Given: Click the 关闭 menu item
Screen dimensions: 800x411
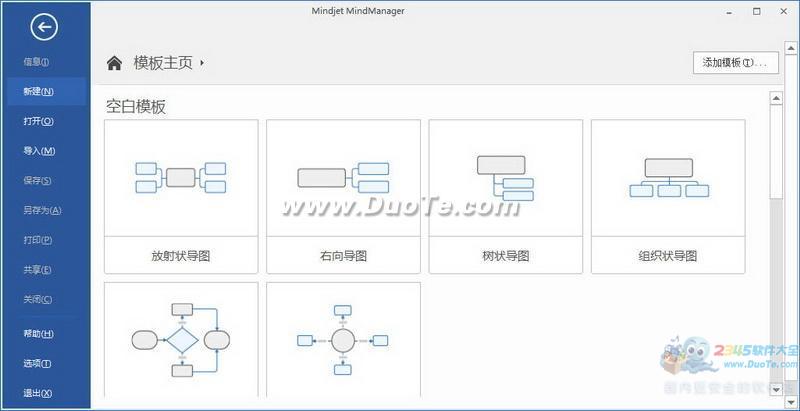Looking at the screenshot, I should (38, 299).
